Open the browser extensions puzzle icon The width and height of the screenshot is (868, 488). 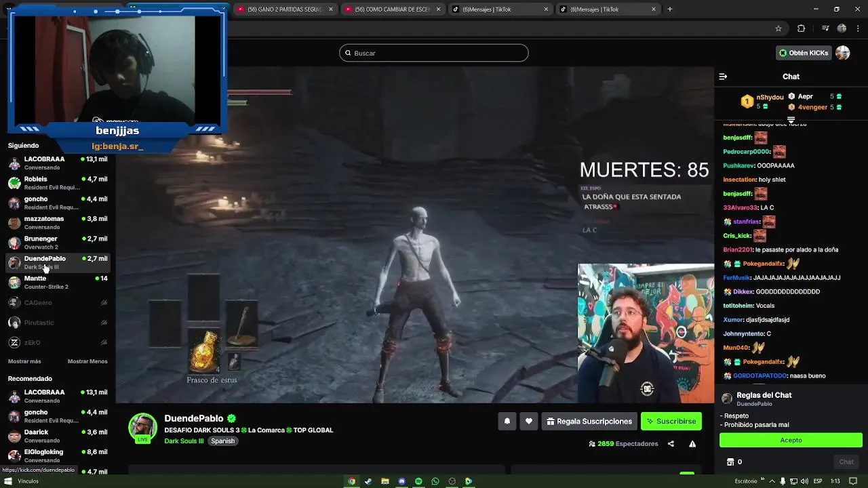point(801,28)
